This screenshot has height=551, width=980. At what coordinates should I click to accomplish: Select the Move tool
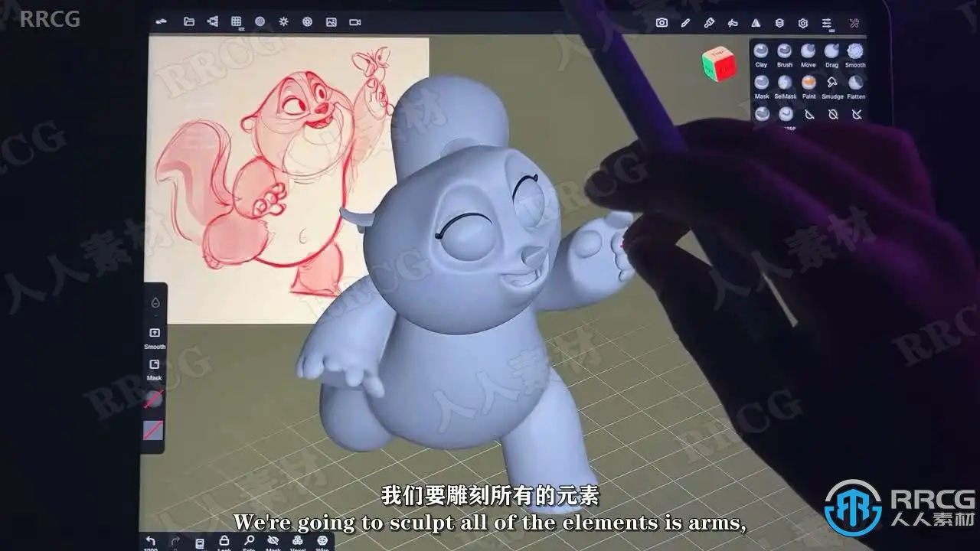coord(808,55)
